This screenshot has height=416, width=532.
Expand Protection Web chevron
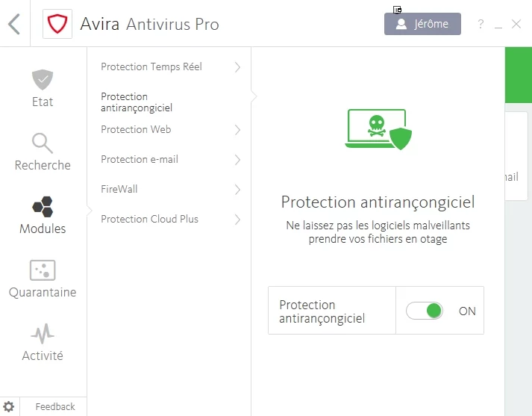[237, 130]
